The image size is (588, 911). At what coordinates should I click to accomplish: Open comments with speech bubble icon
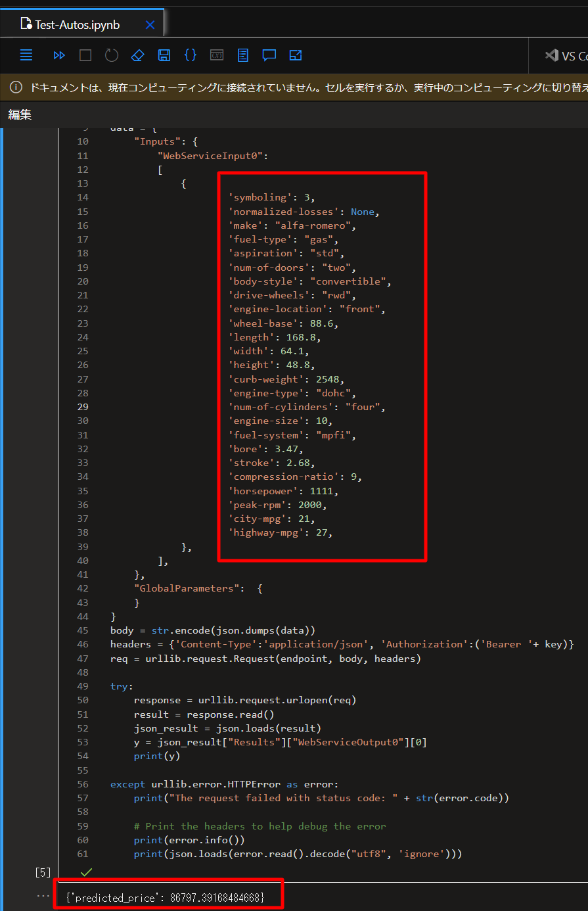tap(269, 55)
